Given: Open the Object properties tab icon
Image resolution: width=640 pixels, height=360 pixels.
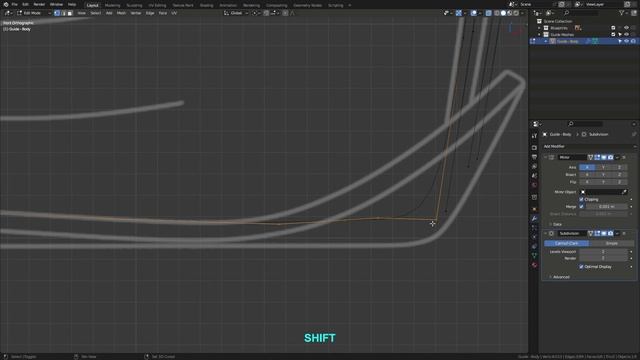Looking at the screenshot, I should [x=534, y=209].
